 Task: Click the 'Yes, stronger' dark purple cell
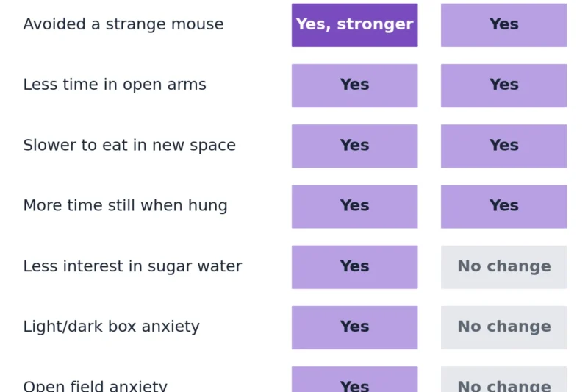point(354,25)
